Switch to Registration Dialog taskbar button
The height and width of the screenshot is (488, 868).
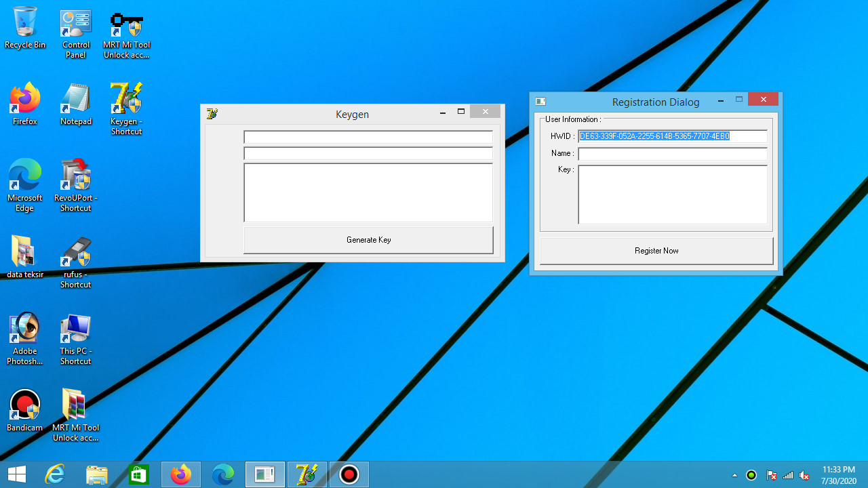pyautogui.click(x=265, y=474)
